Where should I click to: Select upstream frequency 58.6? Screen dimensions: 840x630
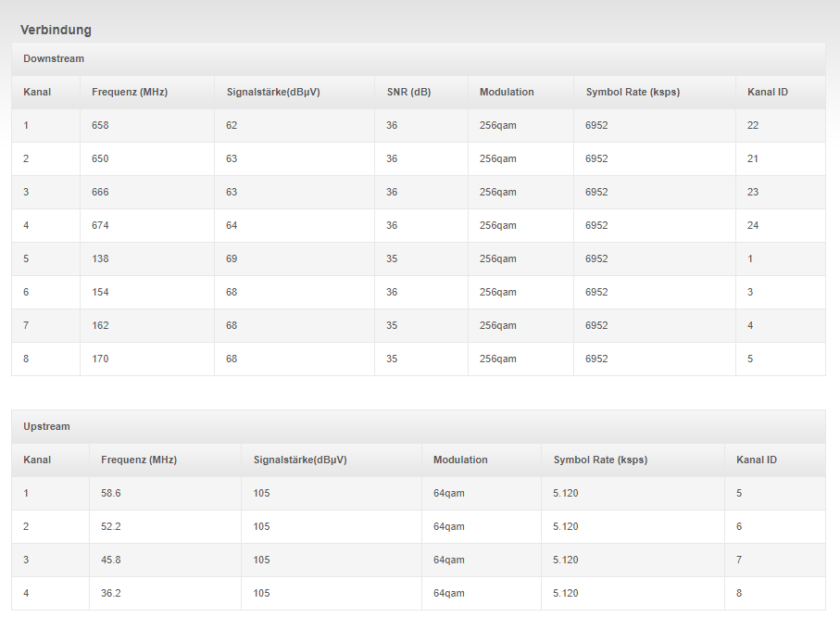(x=111, y=493)
